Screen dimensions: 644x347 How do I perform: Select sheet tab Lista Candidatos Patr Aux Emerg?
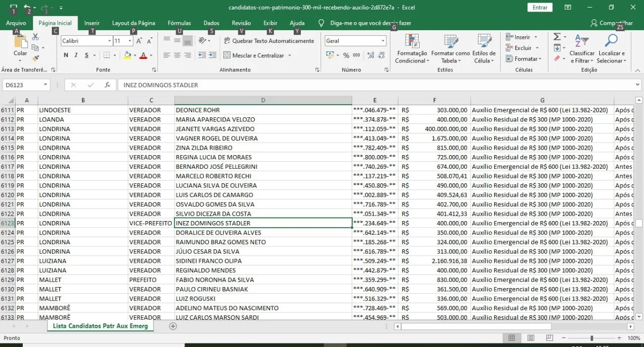(x=101, y=326)
